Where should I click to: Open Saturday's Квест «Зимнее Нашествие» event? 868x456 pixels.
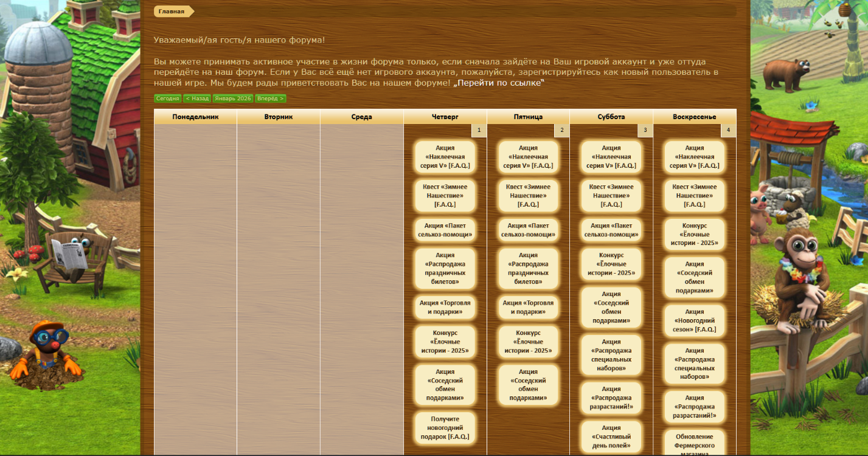click(x=611, y=196)
